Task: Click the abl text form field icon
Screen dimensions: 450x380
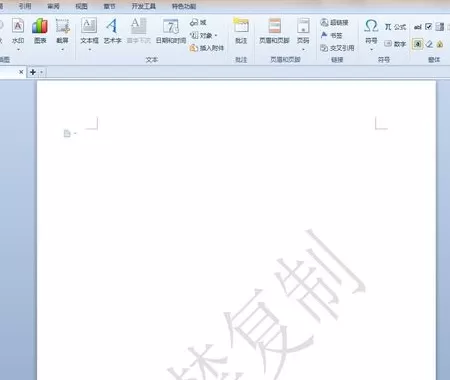Action: [x=418, y=27]
